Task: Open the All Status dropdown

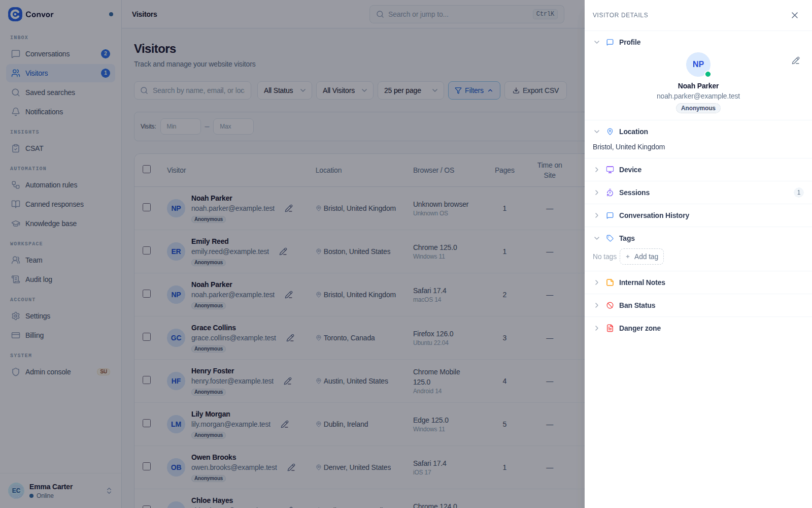Action: coord(285,90)
